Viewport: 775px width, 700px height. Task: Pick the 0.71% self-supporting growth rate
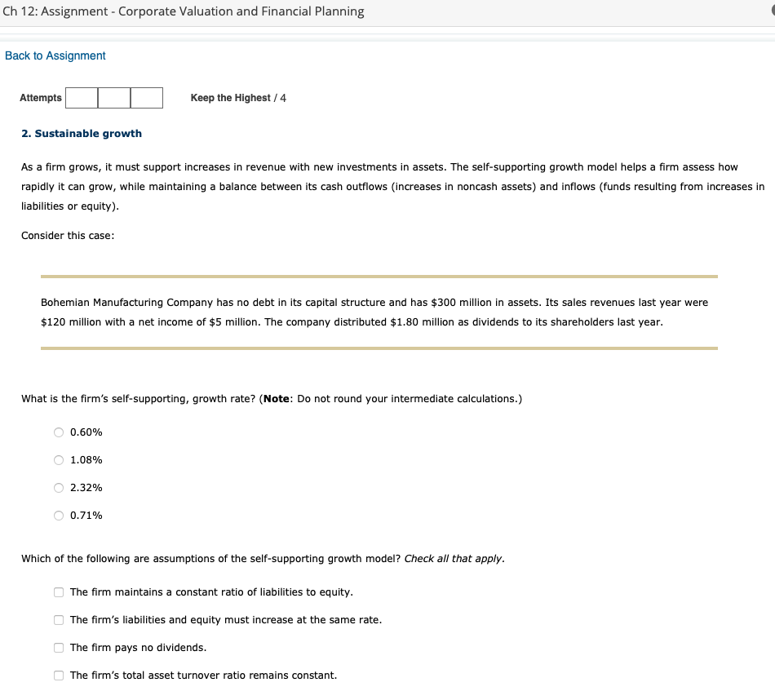(x=58, y=515)
